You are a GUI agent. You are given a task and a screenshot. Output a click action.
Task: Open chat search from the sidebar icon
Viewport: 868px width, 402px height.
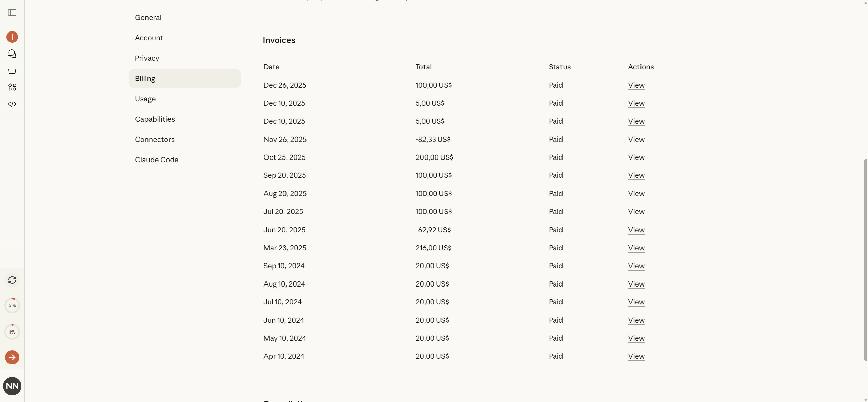[12, 53]
